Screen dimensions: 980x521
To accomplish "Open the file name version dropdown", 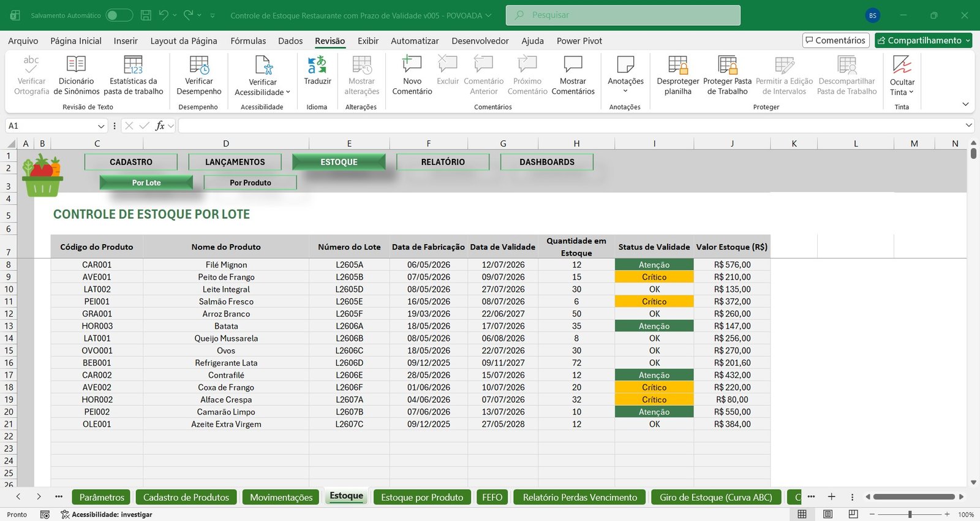I will point(488,15).
